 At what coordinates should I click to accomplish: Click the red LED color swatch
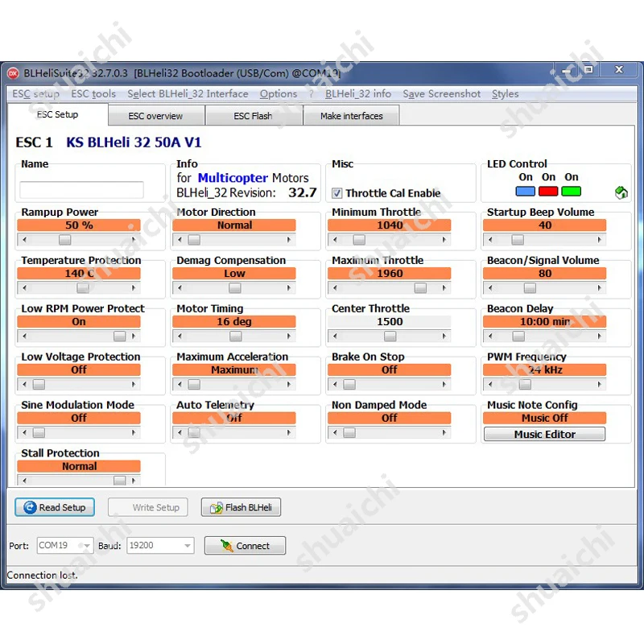tap(548, 191)
